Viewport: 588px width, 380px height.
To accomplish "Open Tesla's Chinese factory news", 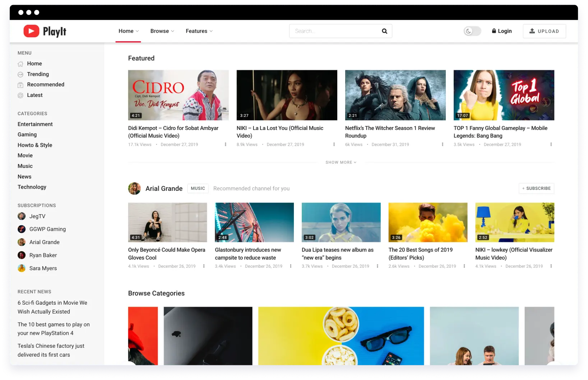I will (x=51, y=351).
